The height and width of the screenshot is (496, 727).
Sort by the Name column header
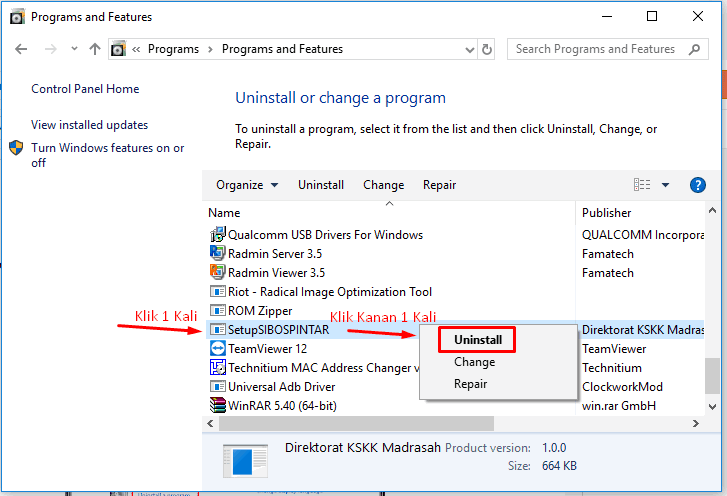[224, 213]
